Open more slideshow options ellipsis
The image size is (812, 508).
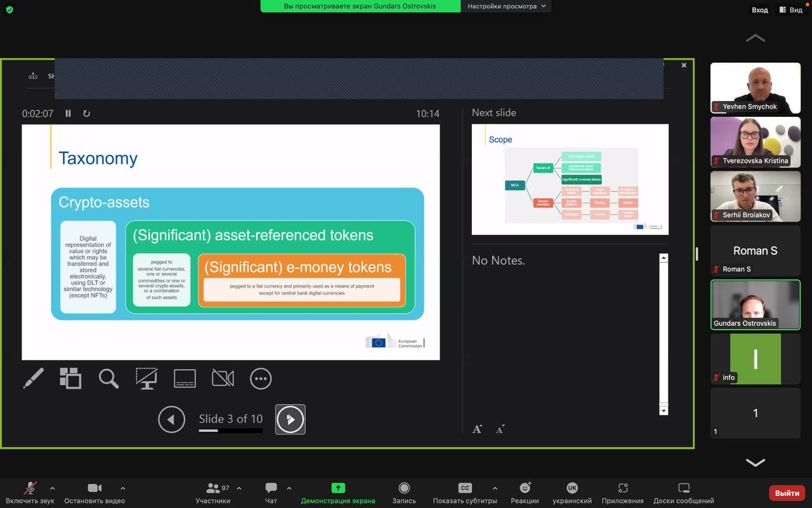(261, 378)
